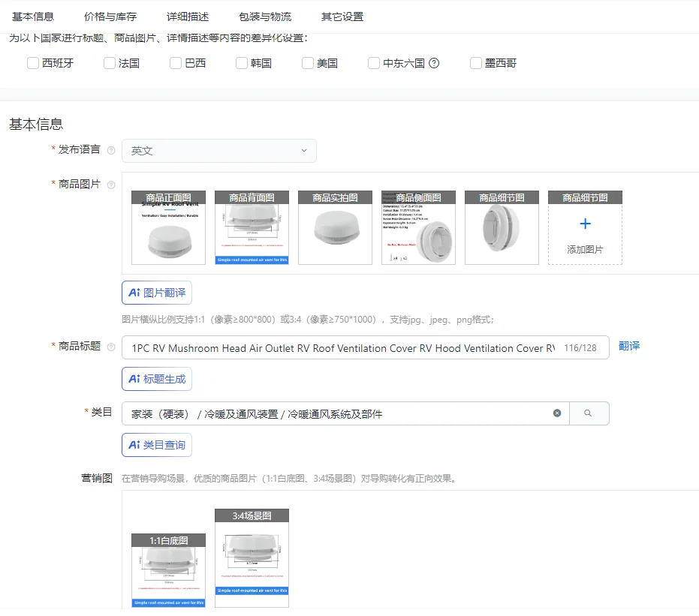
Task: Click help icon next to 发布语言
Action: [111, 151]
